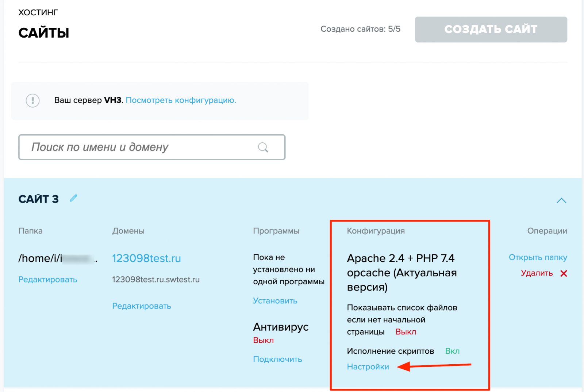
Task: Click Открыть папку operation
Action: tap(538, 257)
